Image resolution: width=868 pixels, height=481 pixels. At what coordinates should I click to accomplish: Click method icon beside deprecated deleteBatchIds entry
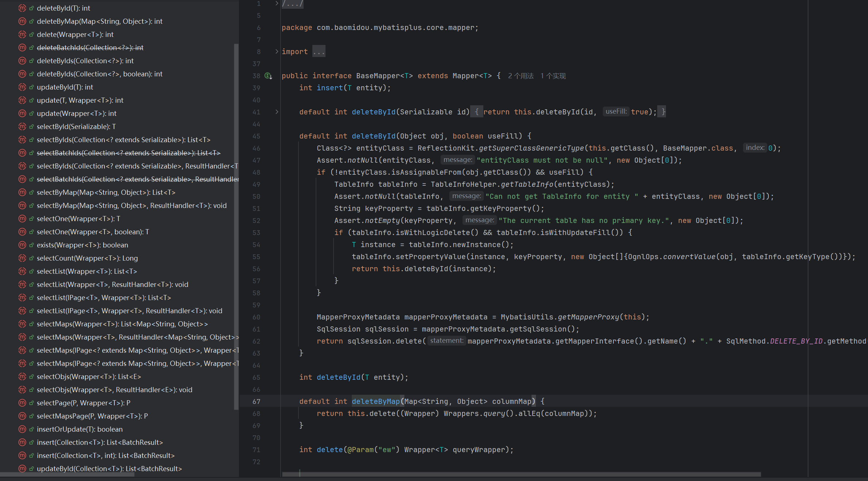pos(22,48)
